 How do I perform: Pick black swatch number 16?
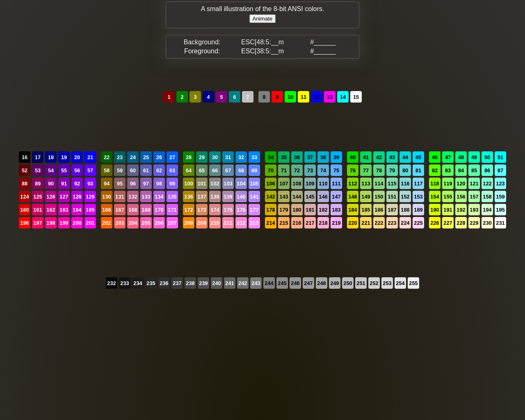coord(25,157)
